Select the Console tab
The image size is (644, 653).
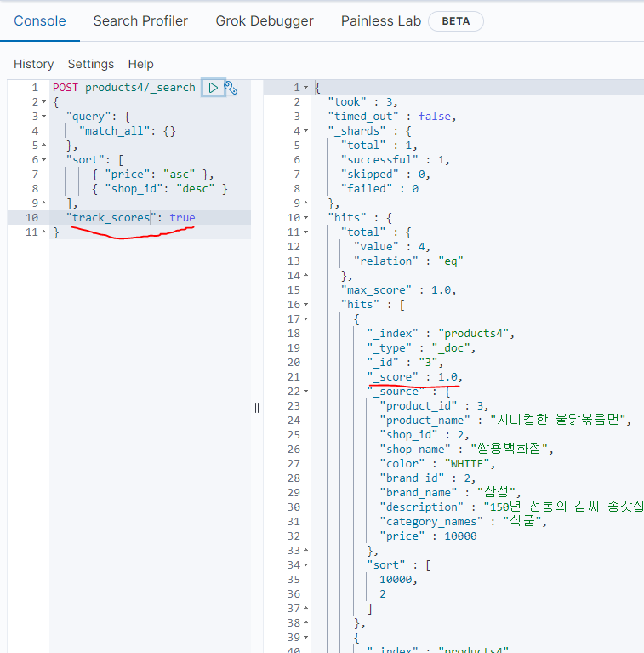[40, 20]
